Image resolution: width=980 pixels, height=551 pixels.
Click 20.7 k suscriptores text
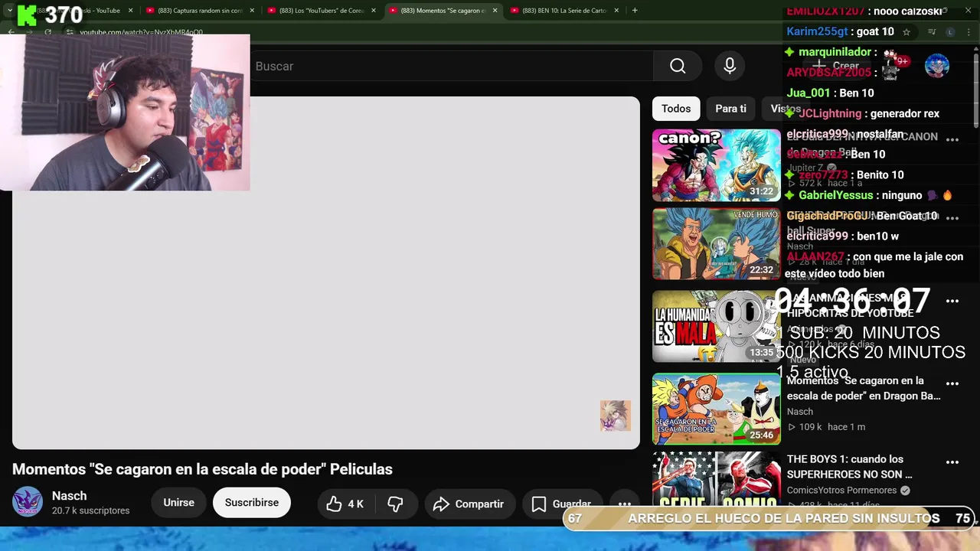(90, 510)
